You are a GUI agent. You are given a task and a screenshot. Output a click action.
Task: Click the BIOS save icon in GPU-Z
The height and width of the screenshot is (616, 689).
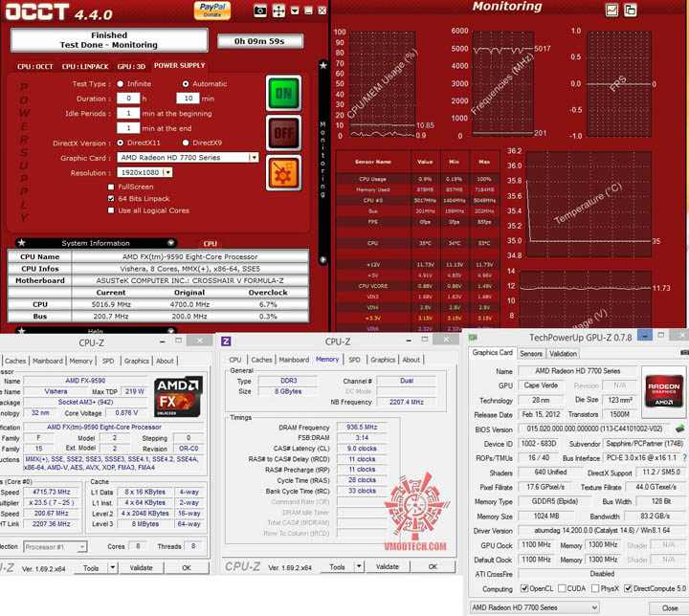point(679,428)
